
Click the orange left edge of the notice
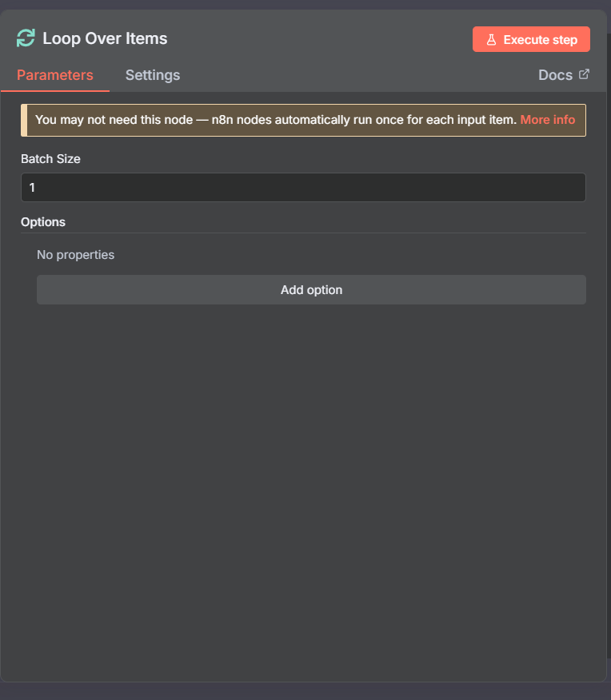(23, 120)
